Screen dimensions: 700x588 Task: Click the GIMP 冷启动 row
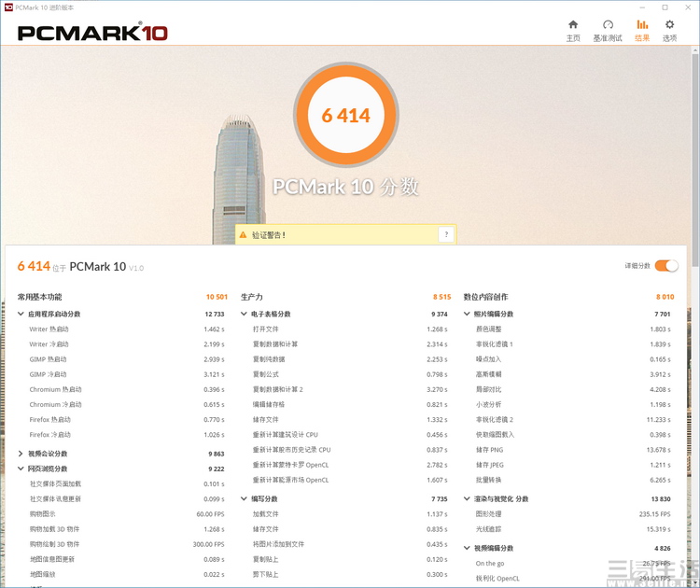pyautogui.click(x=127, y=374)
